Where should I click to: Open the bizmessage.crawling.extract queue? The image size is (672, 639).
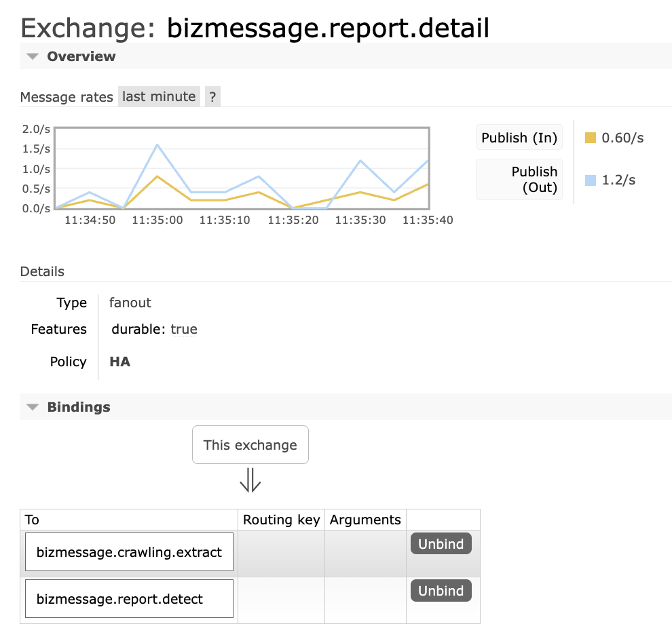[x=129, y=552]
